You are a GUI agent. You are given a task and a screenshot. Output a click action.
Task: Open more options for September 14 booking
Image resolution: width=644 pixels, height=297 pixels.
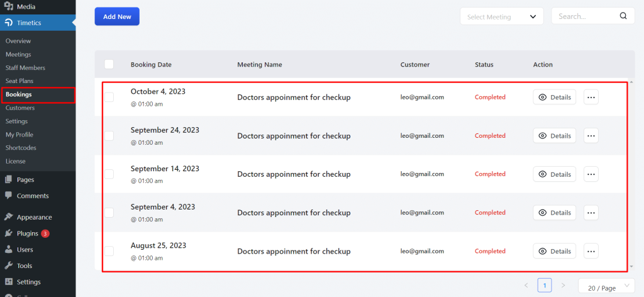591,174
